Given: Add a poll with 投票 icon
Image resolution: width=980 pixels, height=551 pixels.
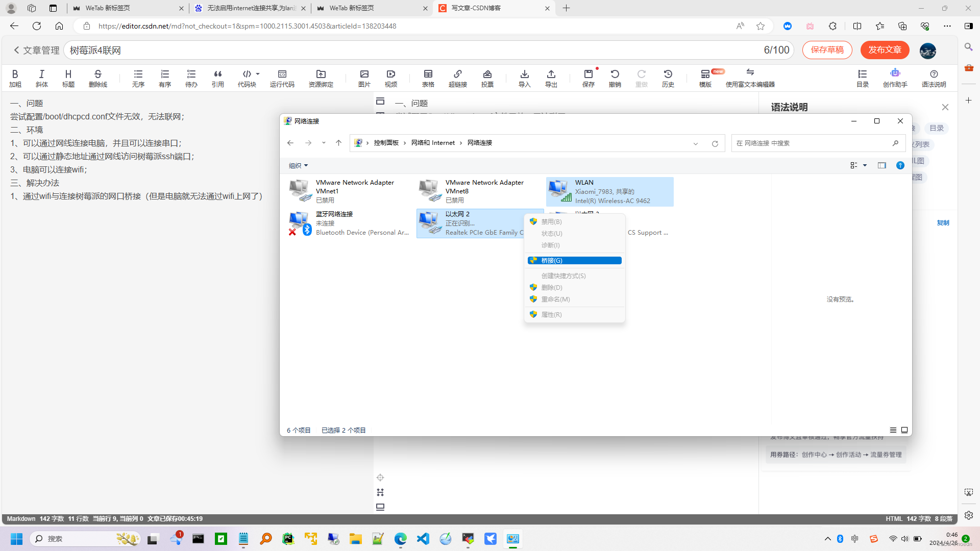Looking at the screenshot, I should pyautogui.click(x=487, y=78).
